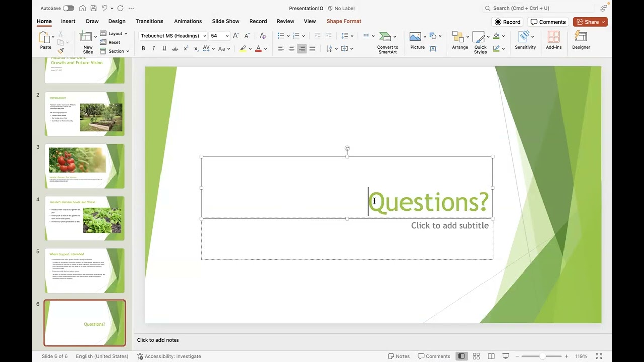Toggle Normal view in the status bar

[461, 356]
